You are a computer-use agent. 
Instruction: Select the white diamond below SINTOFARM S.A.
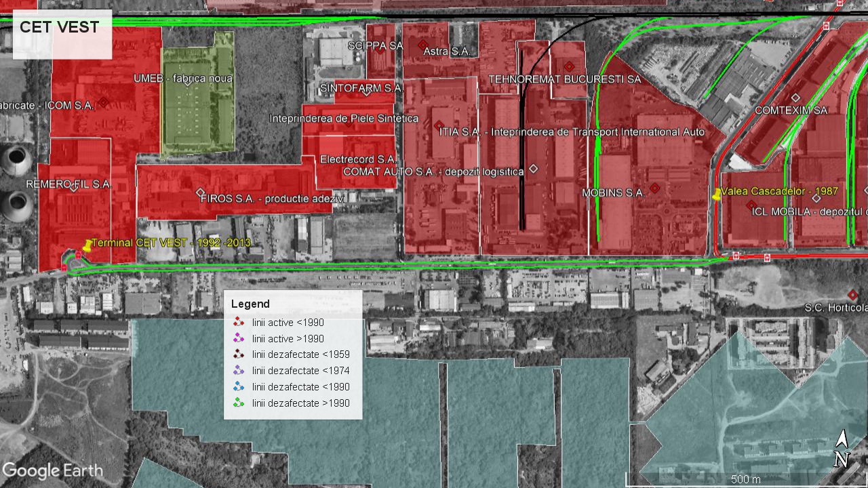coord(366,92)
